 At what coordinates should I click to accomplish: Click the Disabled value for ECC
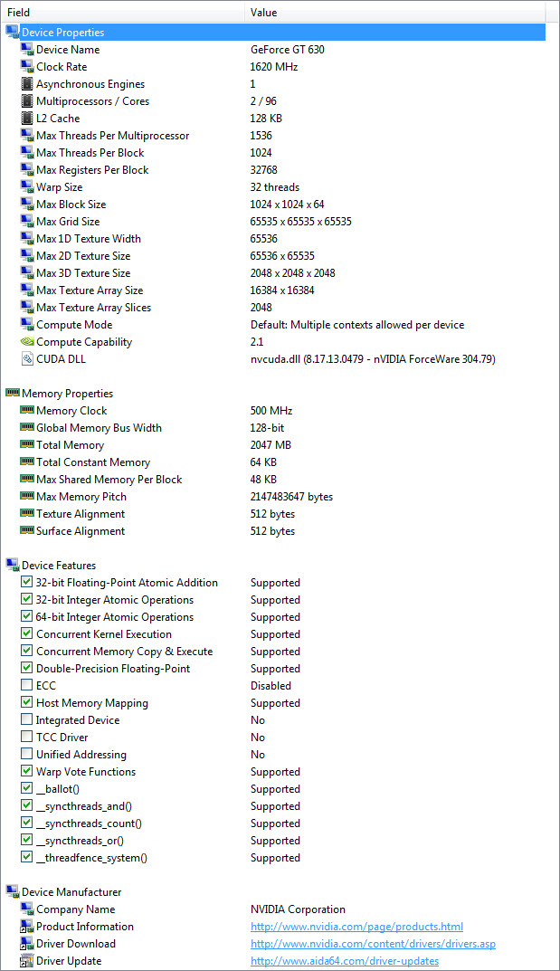(x=271, y=686)
